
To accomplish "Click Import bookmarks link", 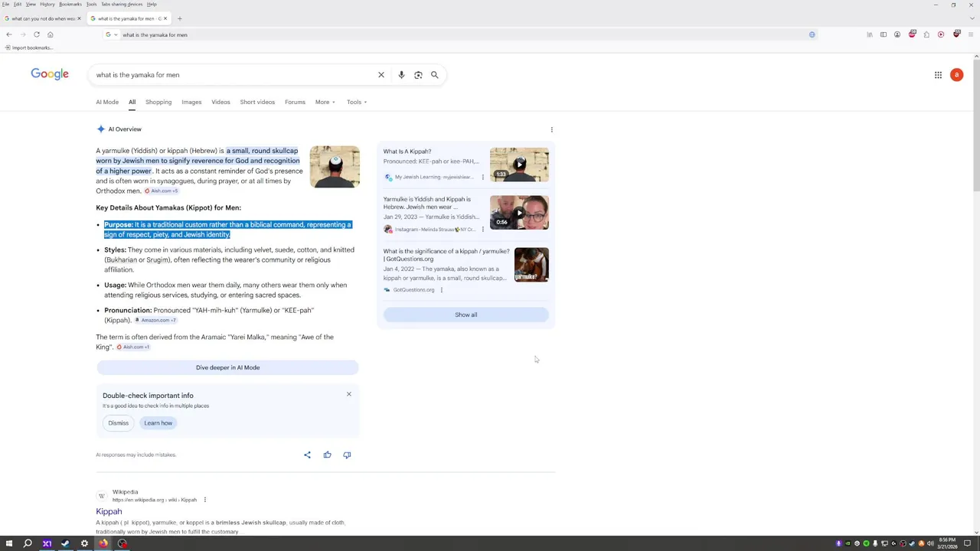I will click(28, 47).
